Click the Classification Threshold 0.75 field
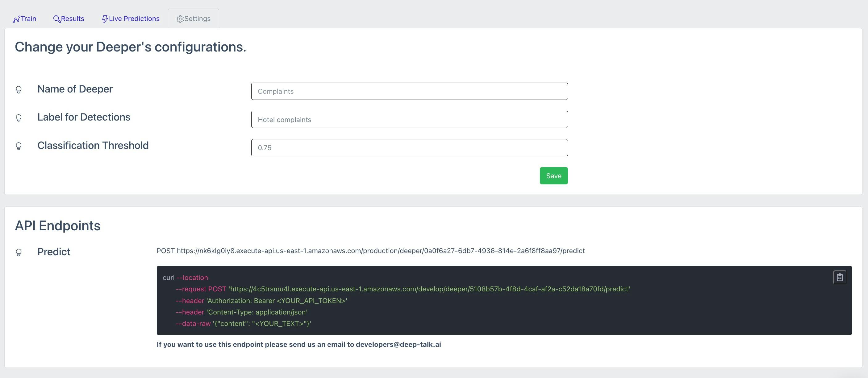868x378 pixels. pyautogui.click(x=409, y=148)
